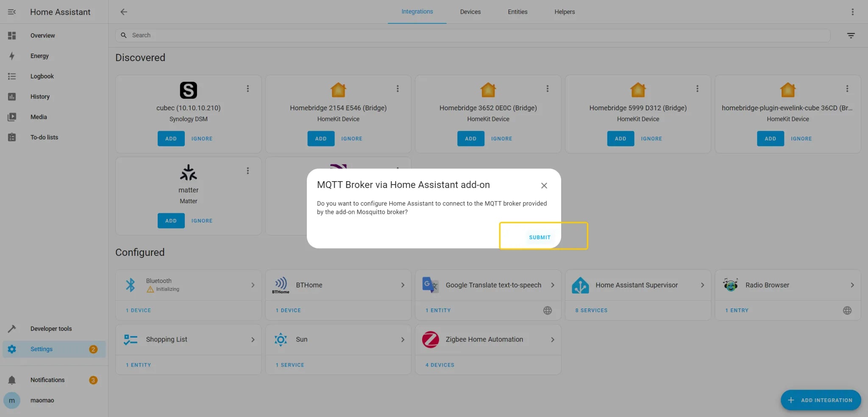Screen dimensions: 868x417
Task: Open Energy from sidebar lightning icon
Action: click(x=12, y=56)
